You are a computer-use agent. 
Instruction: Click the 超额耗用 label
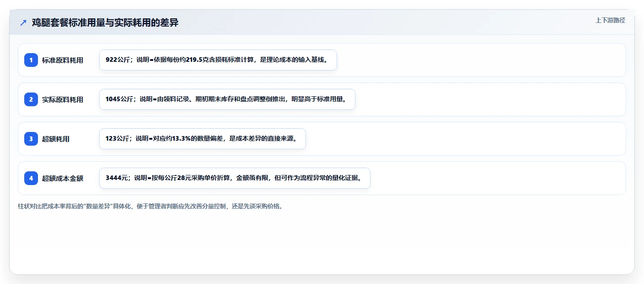(56, 139)
